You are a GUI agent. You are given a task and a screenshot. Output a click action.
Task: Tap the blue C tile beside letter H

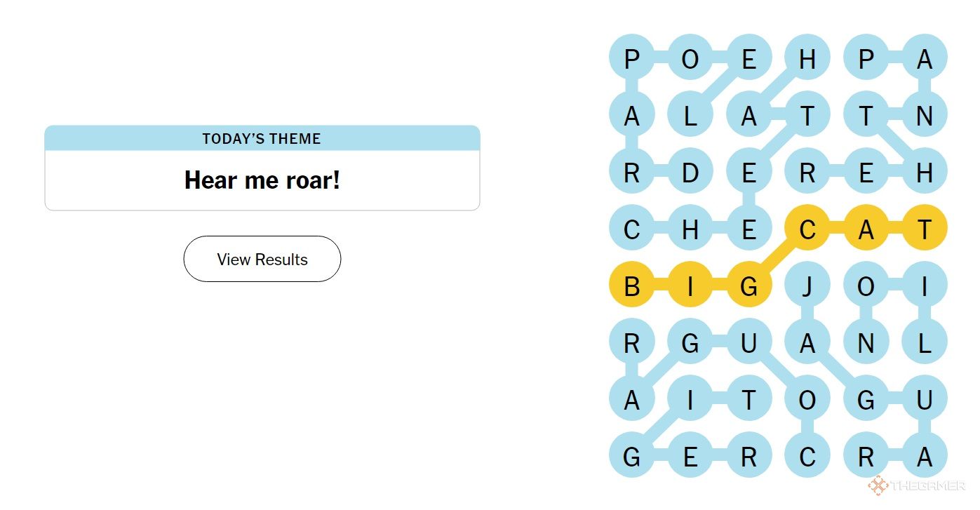coord(632,228)
